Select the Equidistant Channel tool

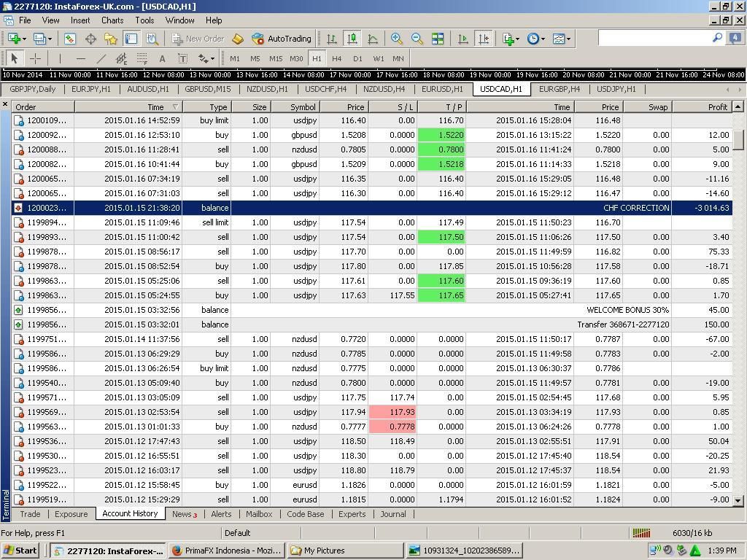pos(122,58)
